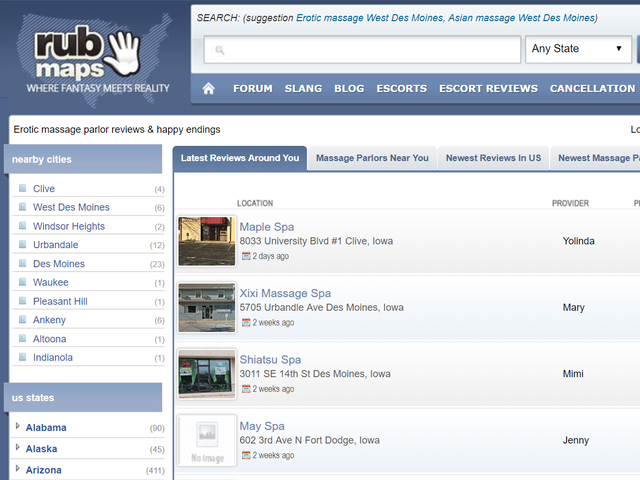
Task: Click address '8033 University Blvd #1 Clive, Iowa'
Action: pos(316,241)
